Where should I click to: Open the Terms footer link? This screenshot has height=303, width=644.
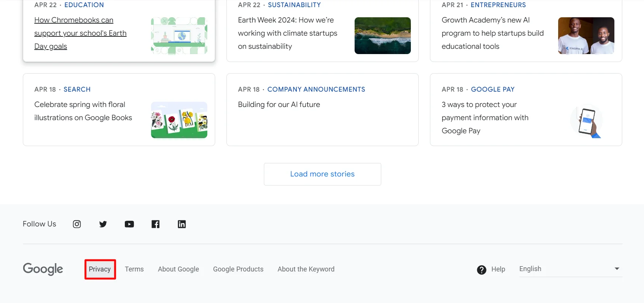(134, 269)
